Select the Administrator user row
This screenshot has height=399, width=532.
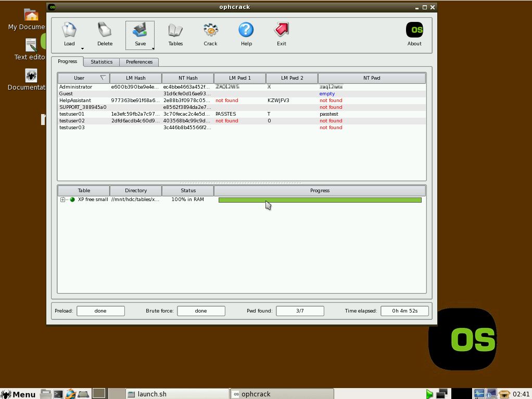pyautogui.click(x=242, y=87)
